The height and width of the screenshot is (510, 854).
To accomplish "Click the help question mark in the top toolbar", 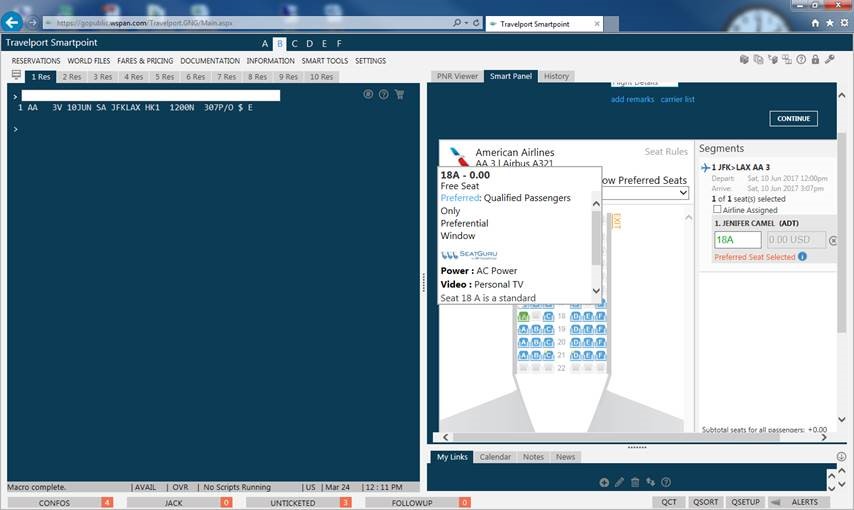I will coord(801,59).
